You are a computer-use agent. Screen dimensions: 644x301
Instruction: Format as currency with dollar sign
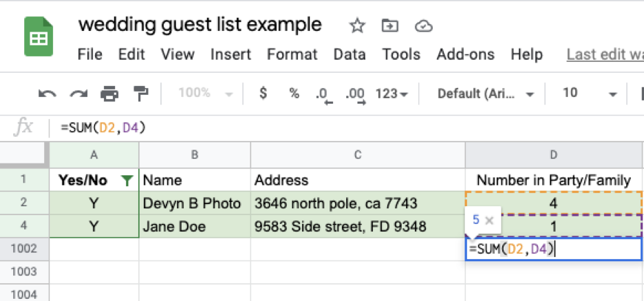[263, 93]
